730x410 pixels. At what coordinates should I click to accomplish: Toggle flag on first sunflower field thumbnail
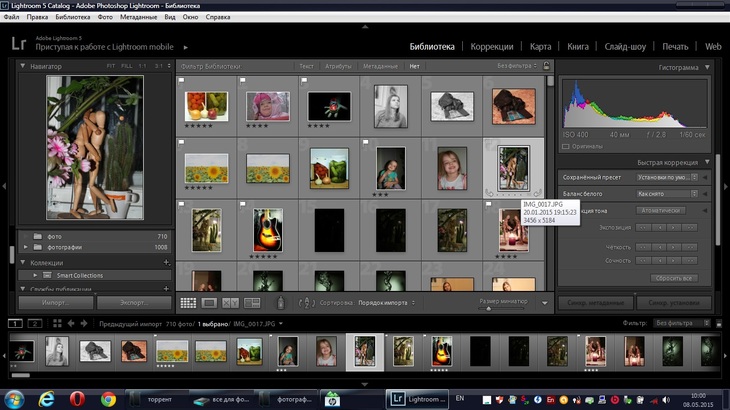tap(182, 142)
